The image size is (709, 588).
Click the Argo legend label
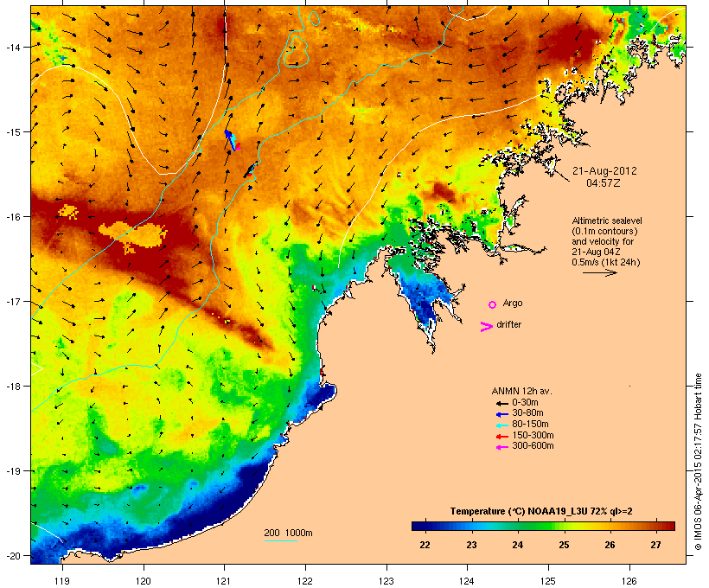(513, 303)
